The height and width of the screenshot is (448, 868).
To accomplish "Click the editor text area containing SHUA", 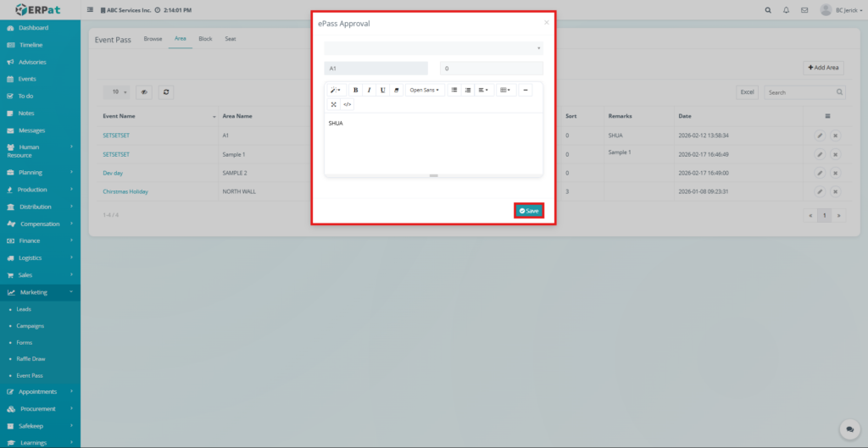I will click(x=433, y=144).
